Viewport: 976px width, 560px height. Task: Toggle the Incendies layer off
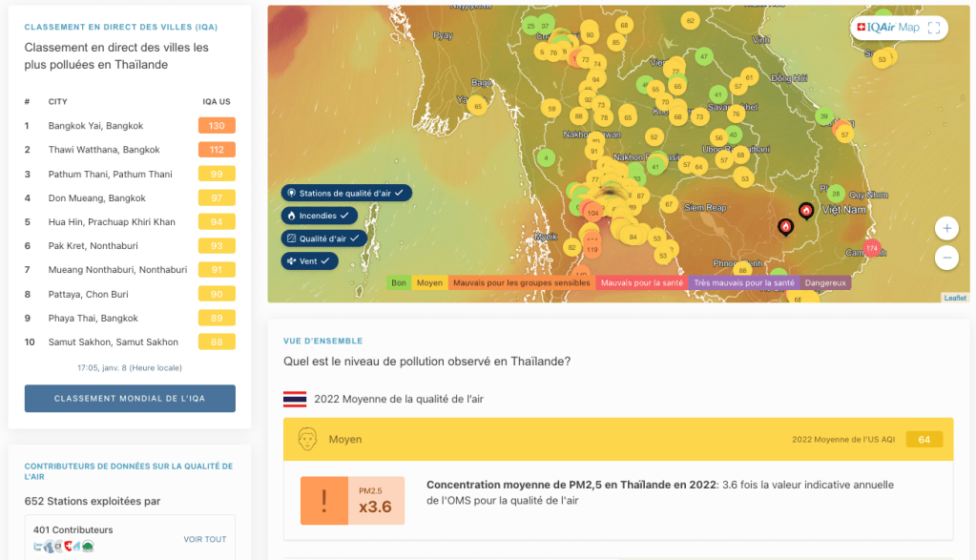click(320, 216)
